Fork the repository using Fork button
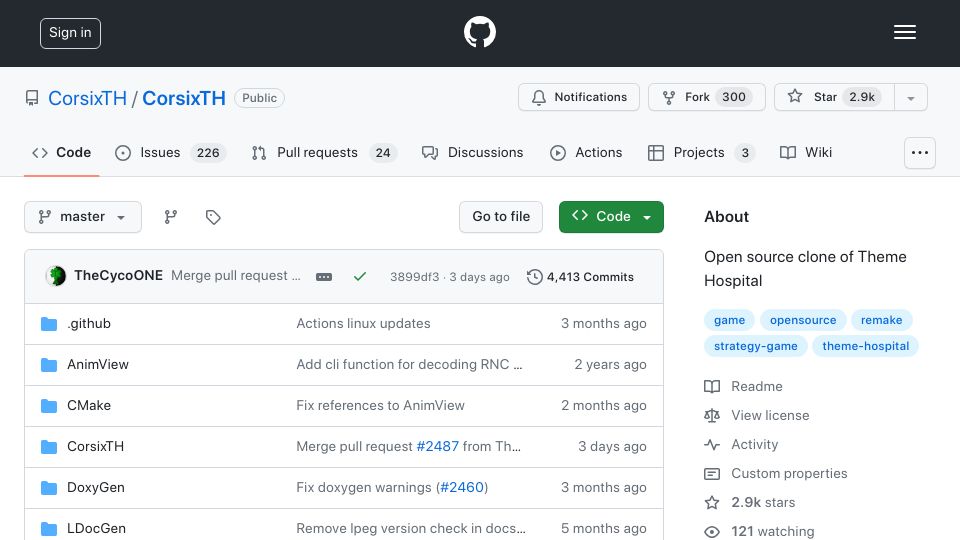Viewport: 960px width, 540px height. coord(707,97)
